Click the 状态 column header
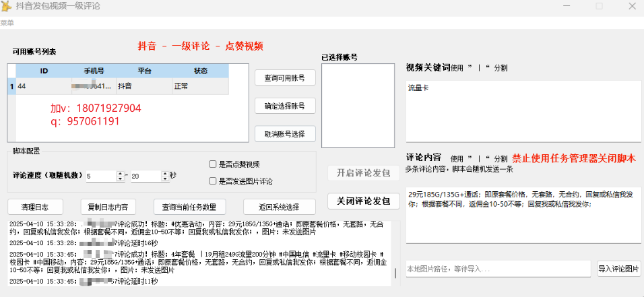Screen dimensions: 644x297 (201, 71)
